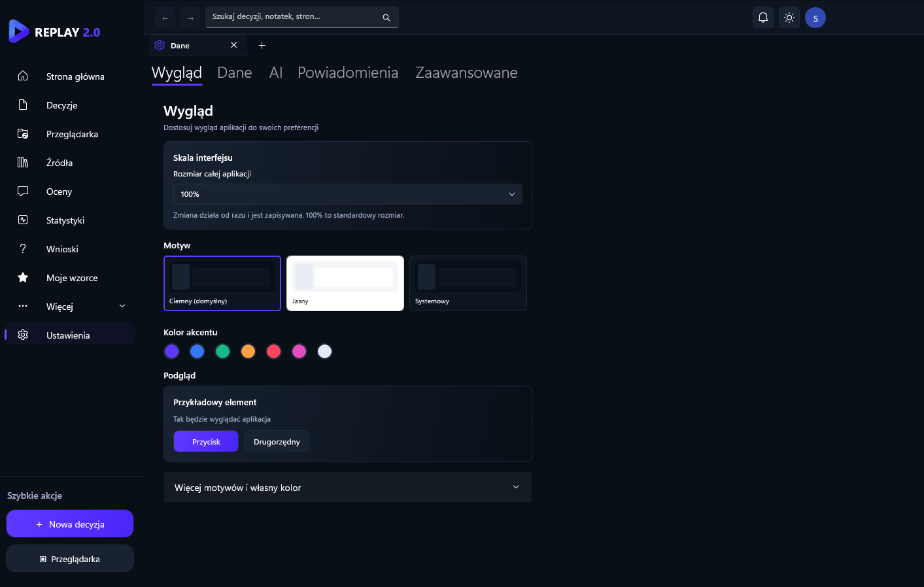Viewport: 924px width, 587px height.
Task: Choose the pink accent color
Action: tap(299, 352)
